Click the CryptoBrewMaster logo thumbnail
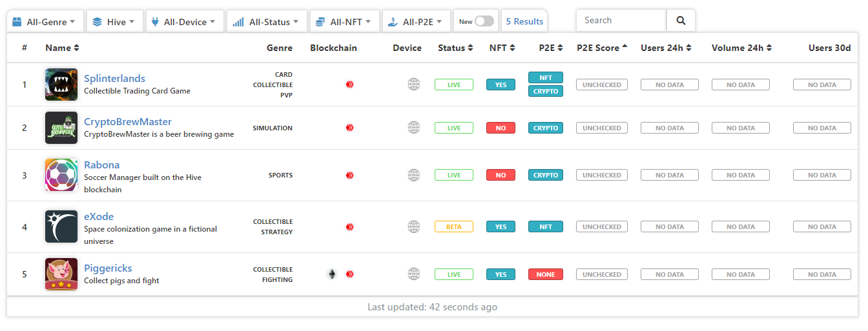The height and width of the screenshot is (331, 868). (x=61, y=128)
